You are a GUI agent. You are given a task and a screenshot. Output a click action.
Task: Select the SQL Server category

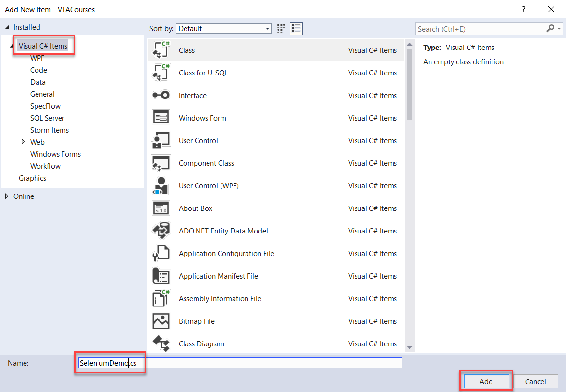coord(47,118)
